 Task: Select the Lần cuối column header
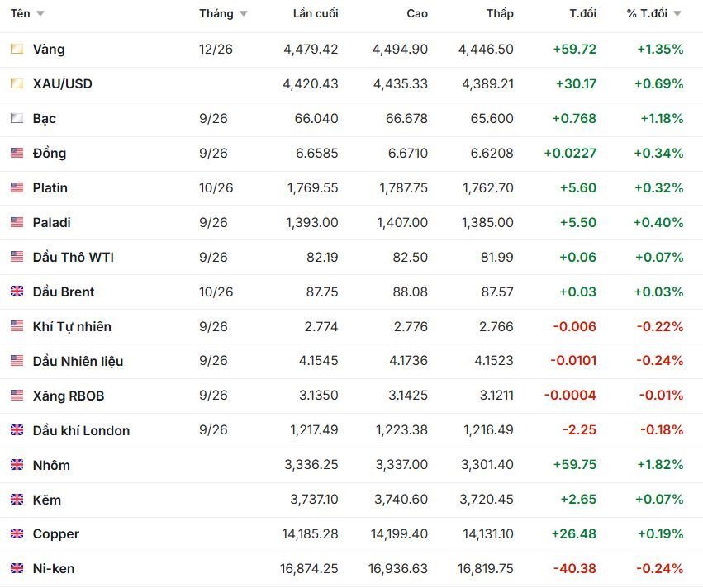click(316, 13)
